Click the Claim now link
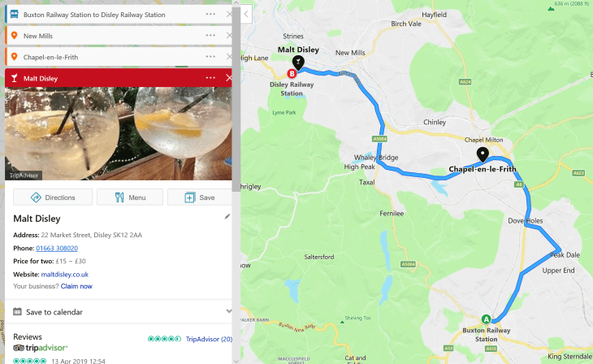The width and height of the screenshot is (593, 364). click(x=76, y=286)
